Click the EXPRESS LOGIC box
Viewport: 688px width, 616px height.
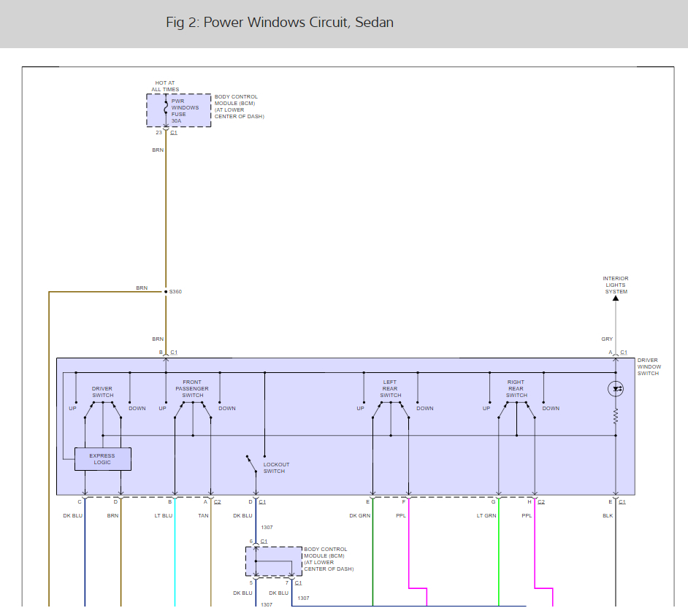click(x=103, y=459)
